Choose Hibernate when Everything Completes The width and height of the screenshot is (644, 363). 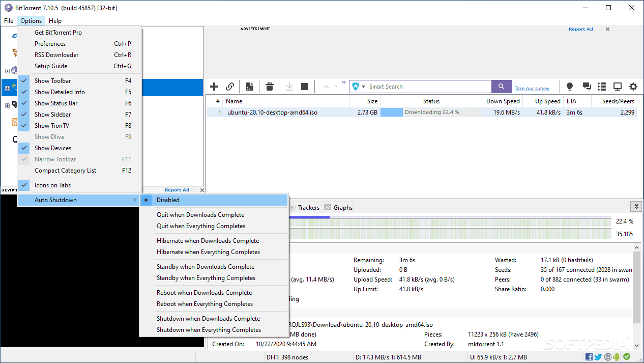coord(214,252)
